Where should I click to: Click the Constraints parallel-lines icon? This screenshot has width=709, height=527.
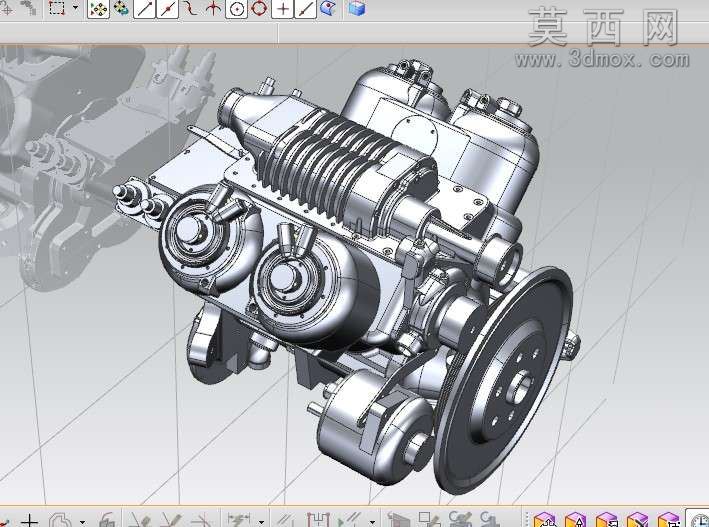click(x=285, y=520)
